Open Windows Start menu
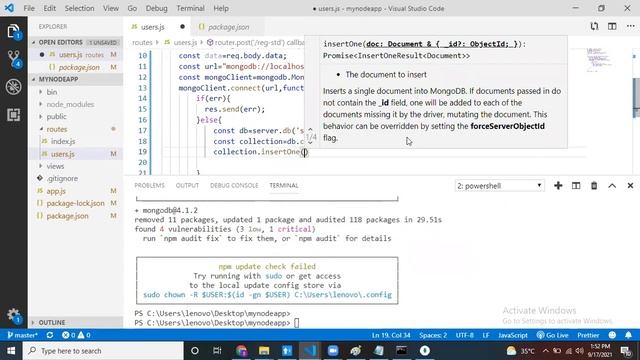Image resolution: width=640 pixels, height=360 pixels. pos(11,351)
